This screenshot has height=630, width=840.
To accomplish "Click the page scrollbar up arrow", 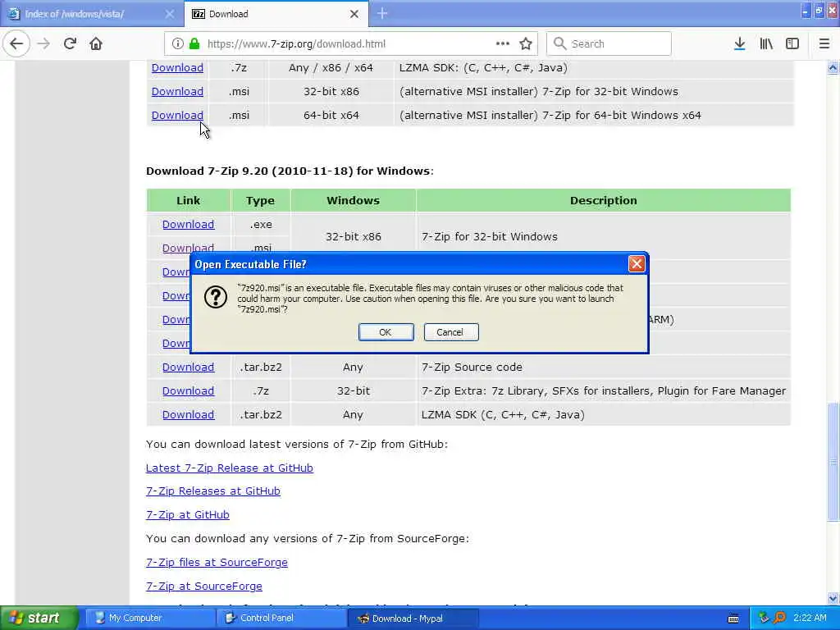I will click(x=833, y=67).
